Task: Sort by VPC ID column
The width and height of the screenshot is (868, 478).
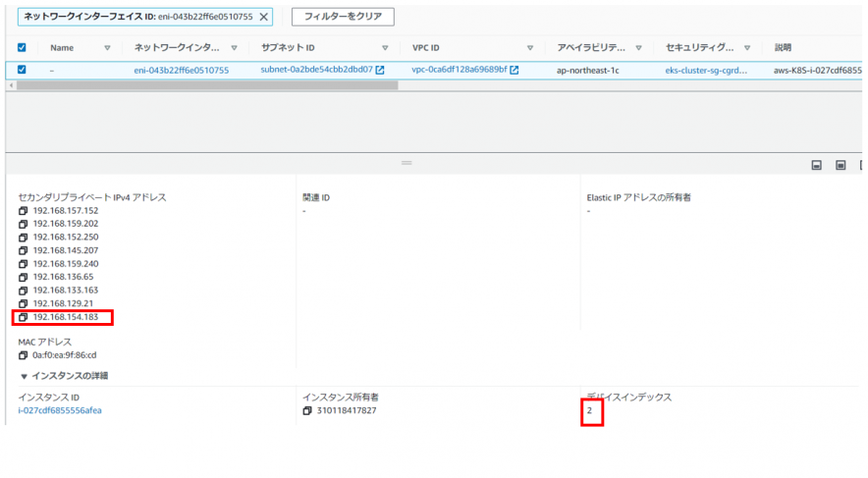Action: coord(530,47)
